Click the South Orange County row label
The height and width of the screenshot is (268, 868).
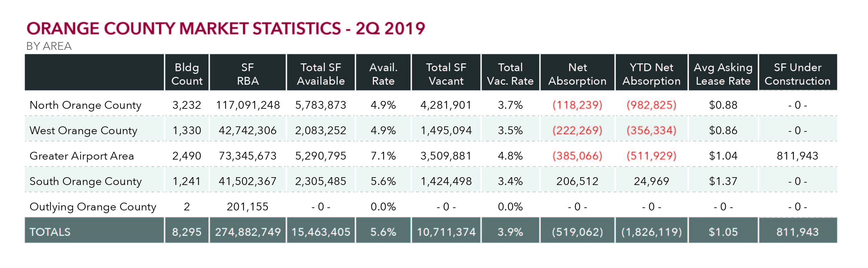coord(85,181)
